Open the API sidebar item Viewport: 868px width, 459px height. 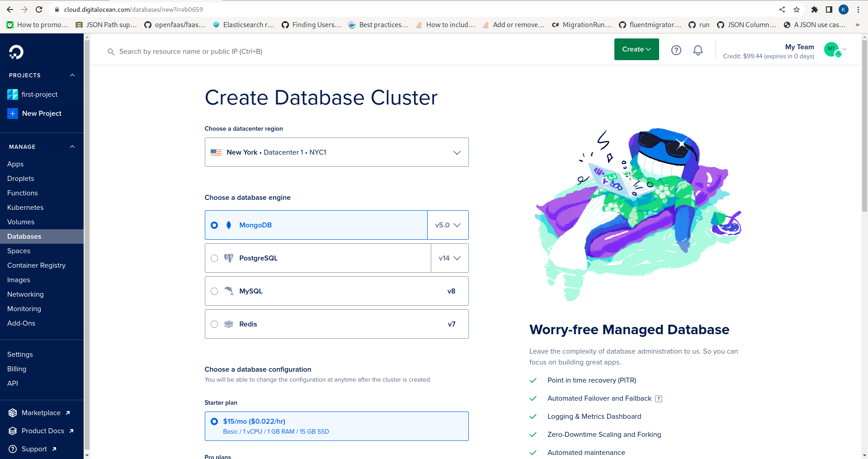click(x=13, y=383)
